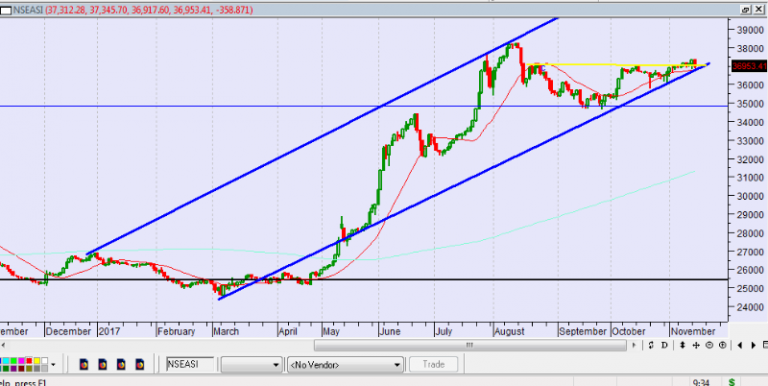Viewport: 768px width, 386px height.
Task: Click the horizontal chart scrollbar thumb
Action: click(x=470, y=345)
